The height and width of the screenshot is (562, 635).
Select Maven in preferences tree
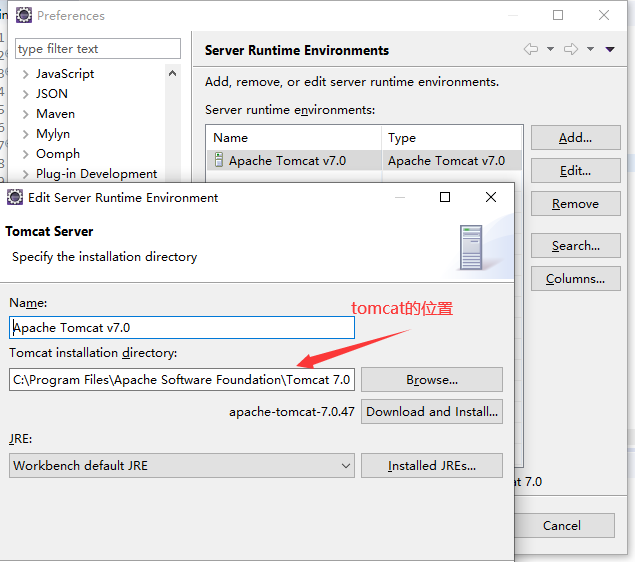tap(55, 114)
